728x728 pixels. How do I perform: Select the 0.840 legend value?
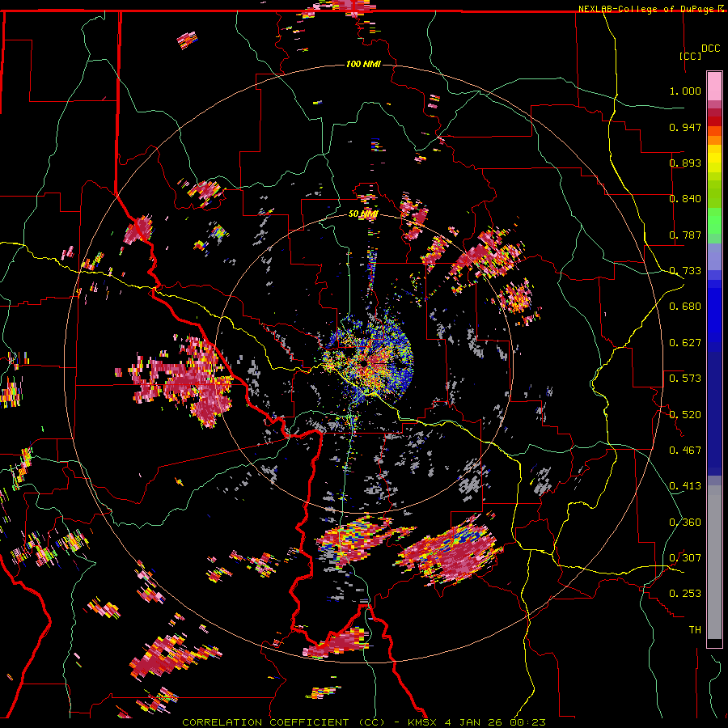click(685, 199)
